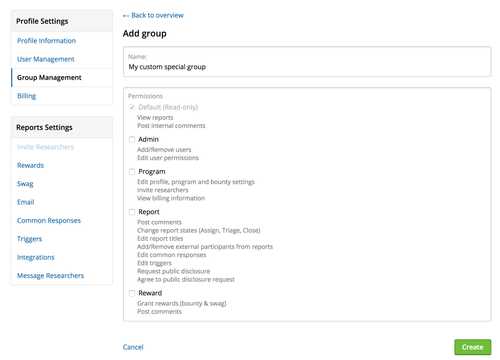Image resolution: width=500 pixels, height=360 pixels.
Task: Enable the Program permission checkbox
Action: 132,172
